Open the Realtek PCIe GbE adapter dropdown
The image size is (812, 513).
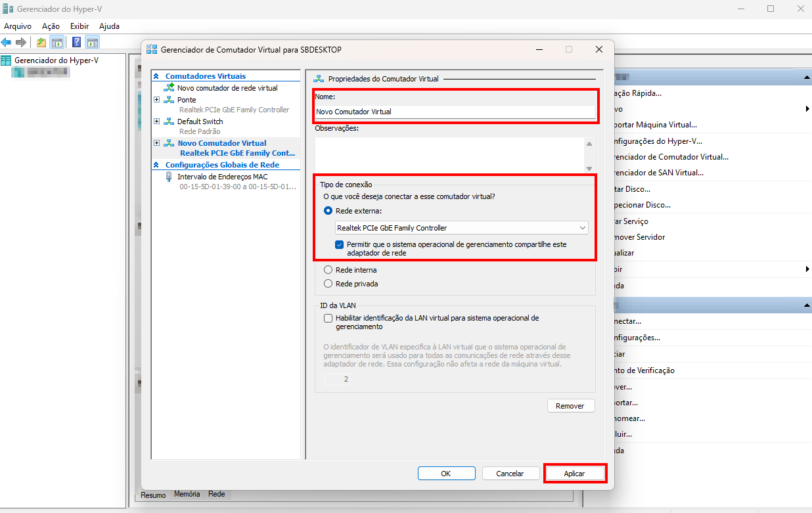(x=461, y=228)
